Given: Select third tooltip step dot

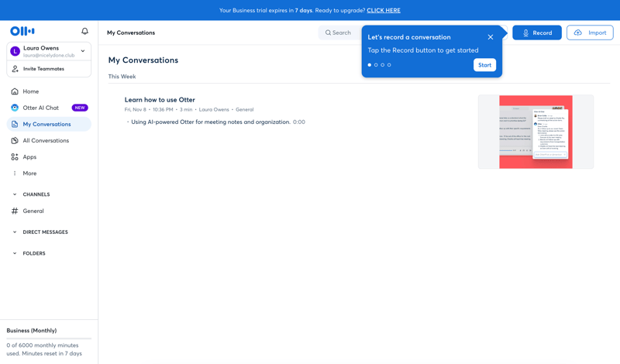Looking at the screenshot, I should pyautogui.click(x=382, y=65).
